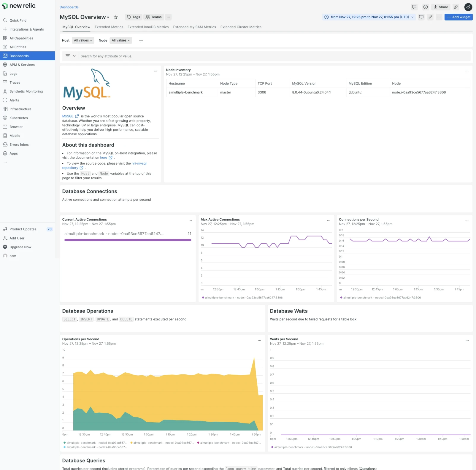The height and width of the screenshot is (470, 476).
Task: Click Add User in sidebar
Action: 17,238
